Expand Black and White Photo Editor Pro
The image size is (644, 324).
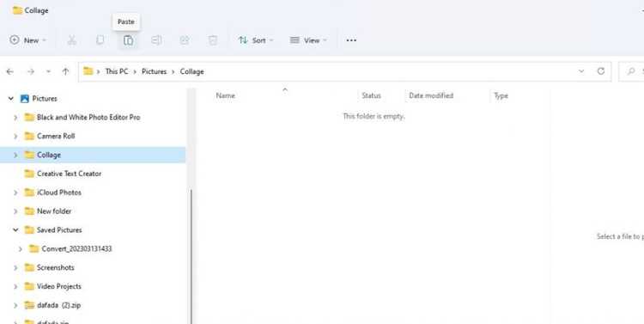[x=15, y=118]
